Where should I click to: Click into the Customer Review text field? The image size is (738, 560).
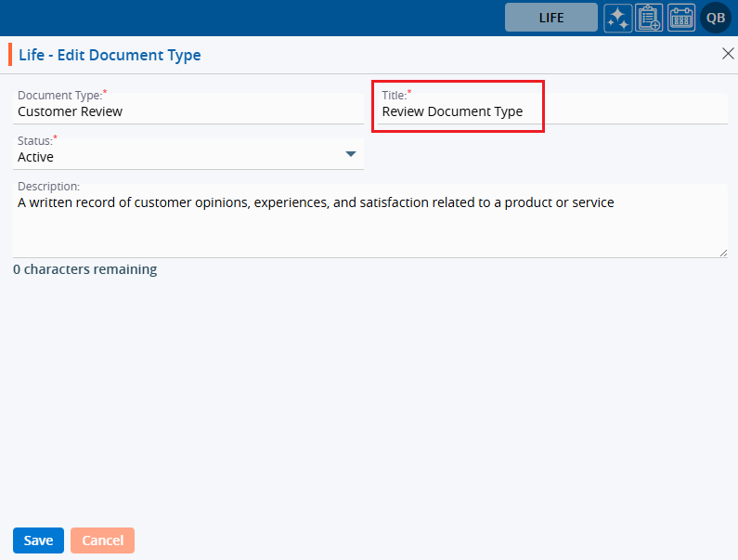pyautogui.click(x=186, y=111)
